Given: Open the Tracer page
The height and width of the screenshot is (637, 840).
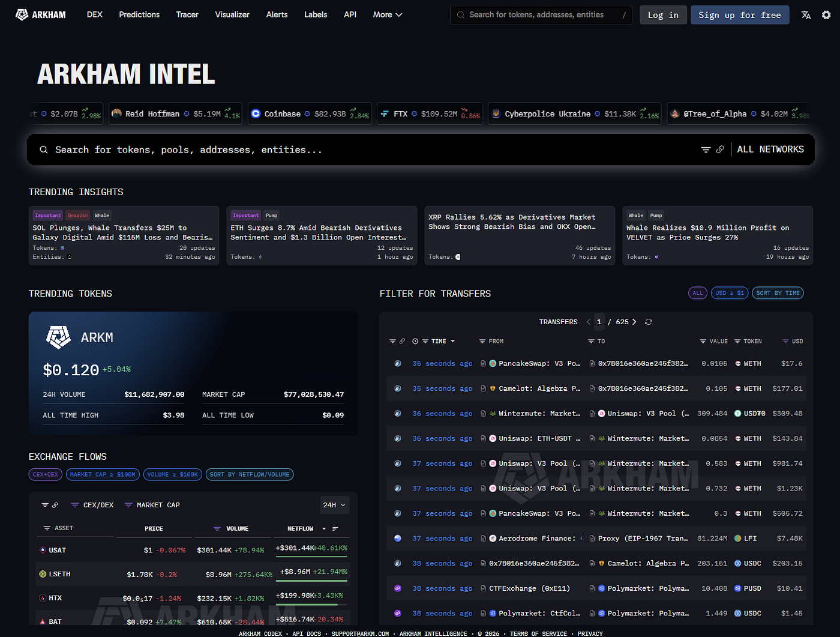Looking at the screenshot, I should [x=187, y=14].
